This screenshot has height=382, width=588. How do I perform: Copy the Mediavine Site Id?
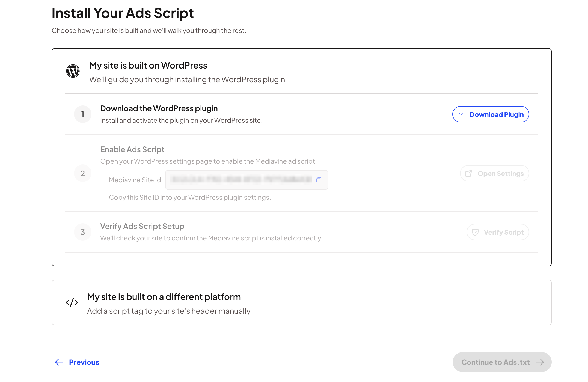click(319, 180)
